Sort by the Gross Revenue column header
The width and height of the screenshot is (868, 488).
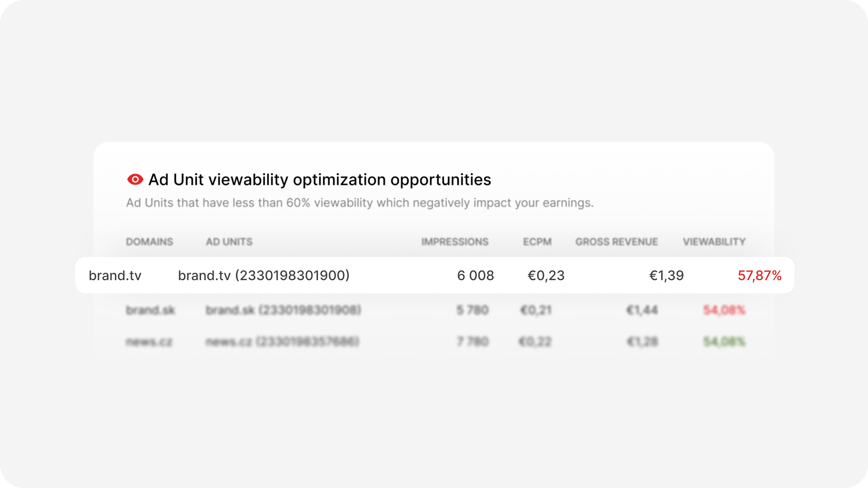click(x=616, y=242)
